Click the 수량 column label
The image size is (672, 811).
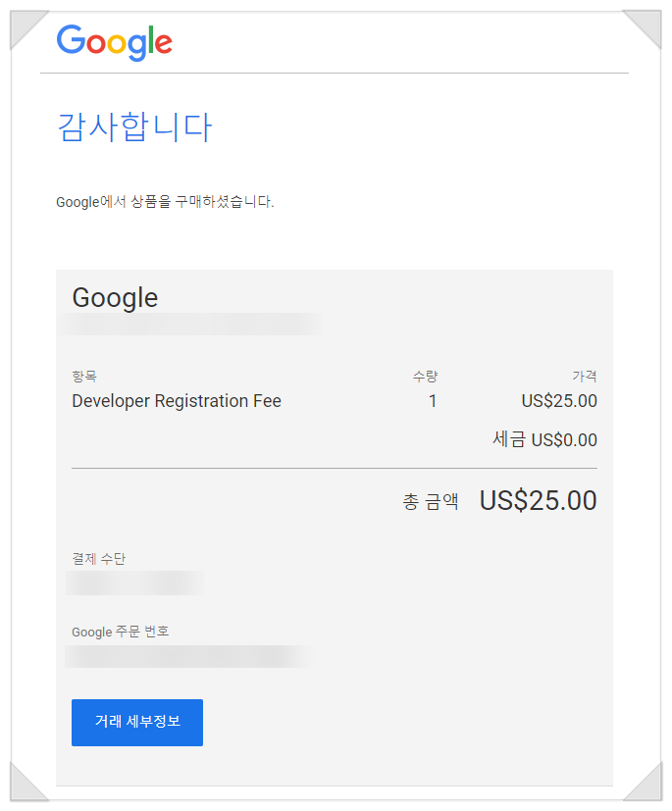pyautogui.click(x=425, y=376)
